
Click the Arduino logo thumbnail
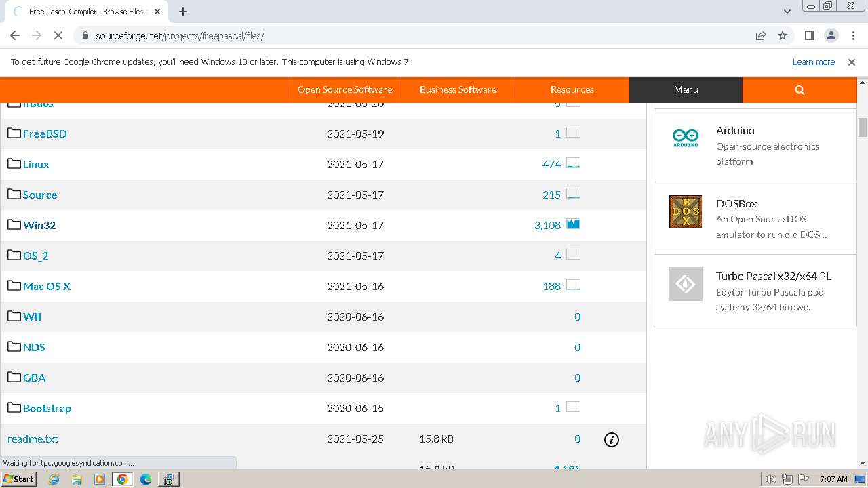coord(686,138)
